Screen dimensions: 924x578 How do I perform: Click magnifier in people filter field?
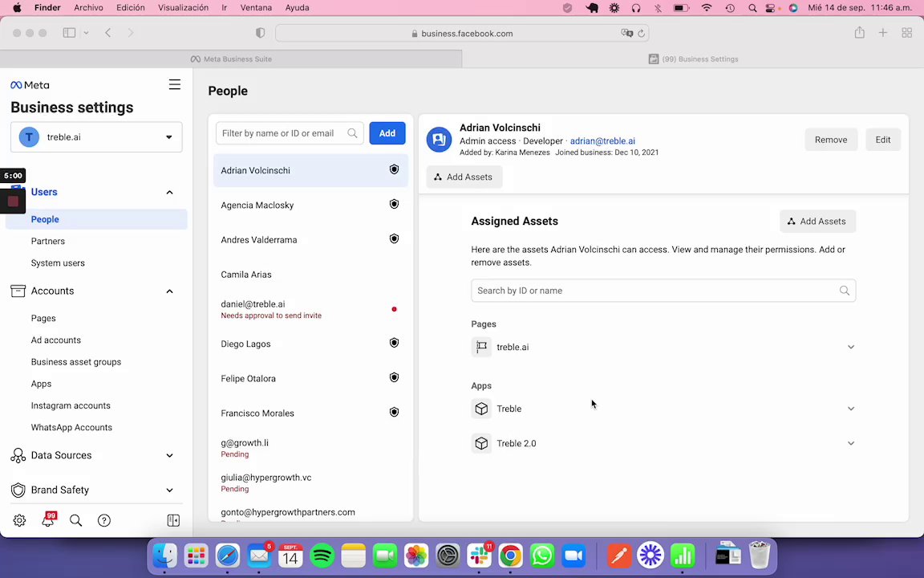click(352, 133)
